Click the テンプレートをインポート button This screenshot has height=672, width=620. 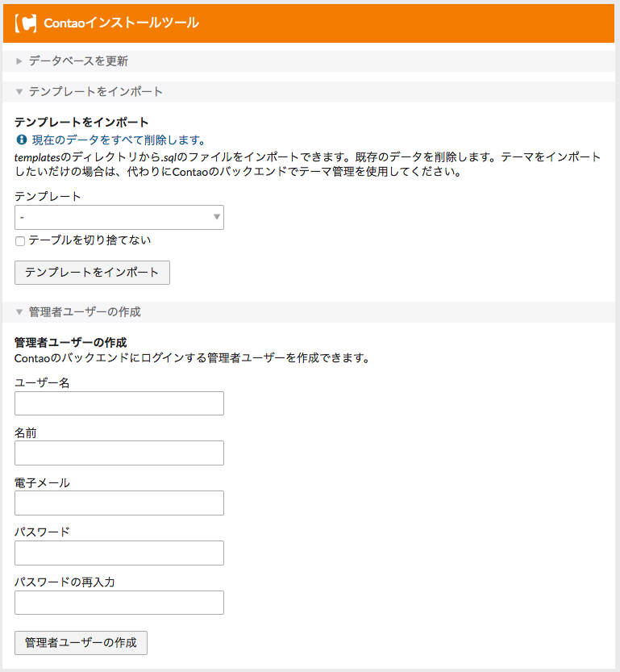[92, 273]
